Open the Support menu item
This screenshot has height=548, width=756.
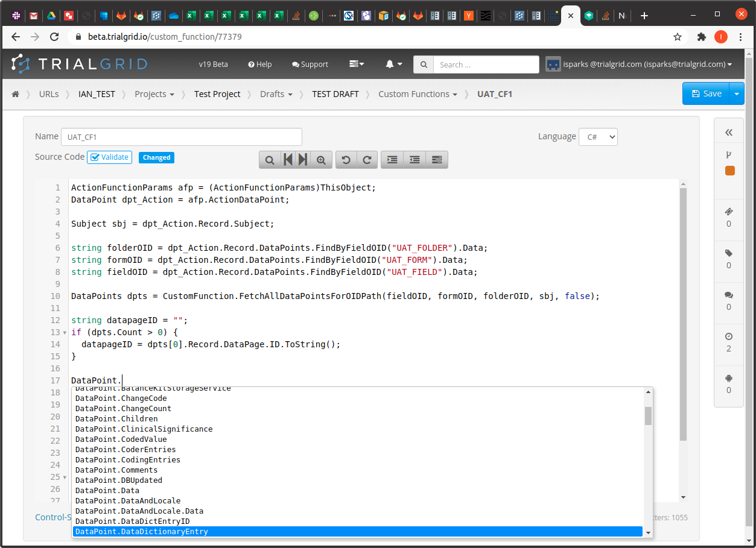(x=310, y=65)
